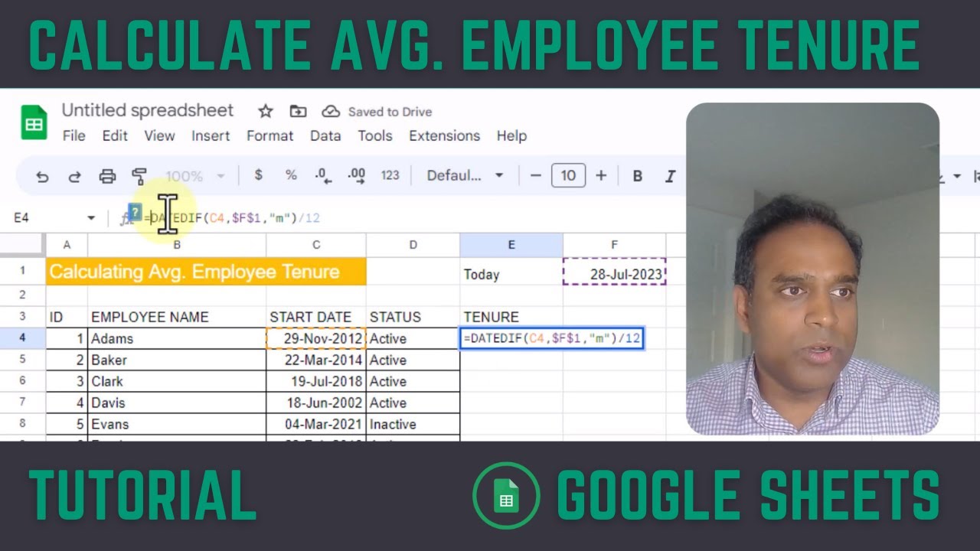Image resolution: width=980 pixels, height=551 pixels.
Task: Click cell E4 containing the DATEDIF formula
Action: [x=551, y=338]
